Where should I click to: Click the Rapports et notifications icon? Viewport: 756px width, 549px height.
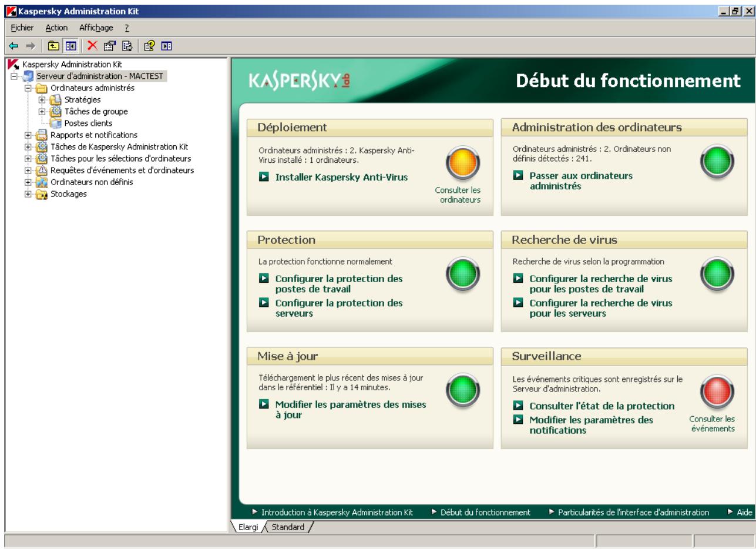(x=42, y=135)
